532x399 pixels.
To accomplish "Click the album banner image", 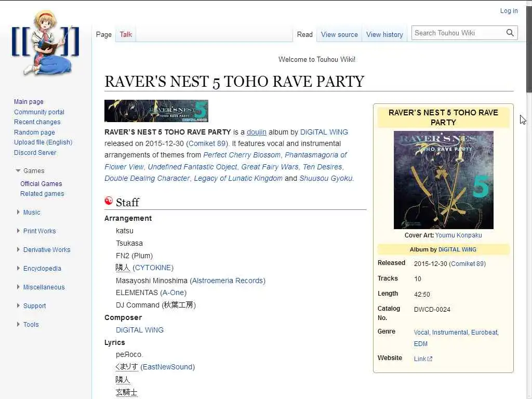I will pos(156,111).
